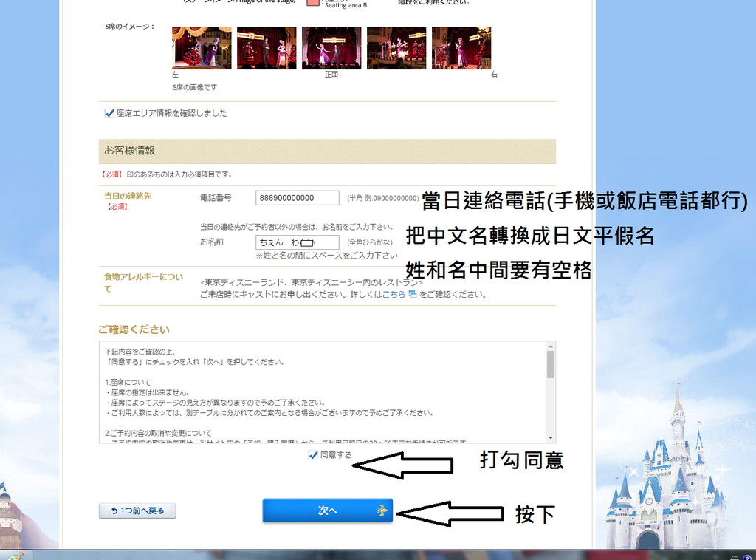The width and height of the screenshot is (756, 560).
Task: Open the こちら allergy info link
Action: (394, 294)
